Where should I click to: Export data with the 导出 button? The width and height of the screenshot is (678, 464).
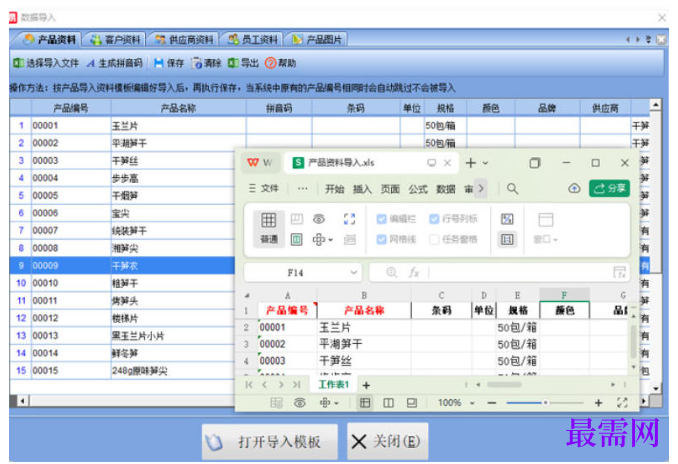click(243, 63)
